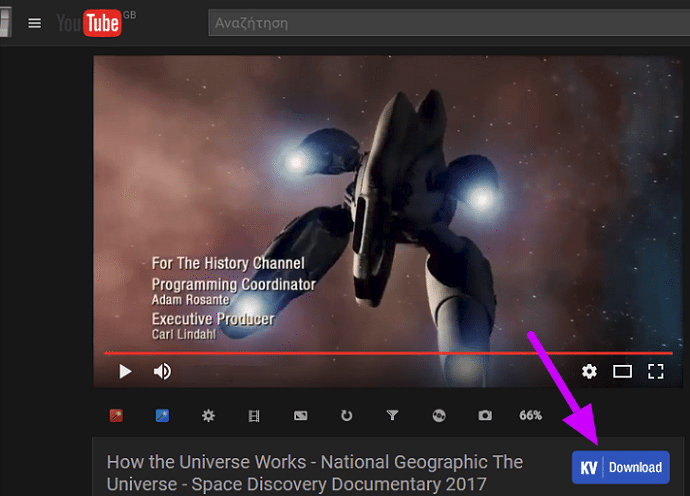The image size is (690, 496).
Task: Play the video
Action: tap(125, 371)
